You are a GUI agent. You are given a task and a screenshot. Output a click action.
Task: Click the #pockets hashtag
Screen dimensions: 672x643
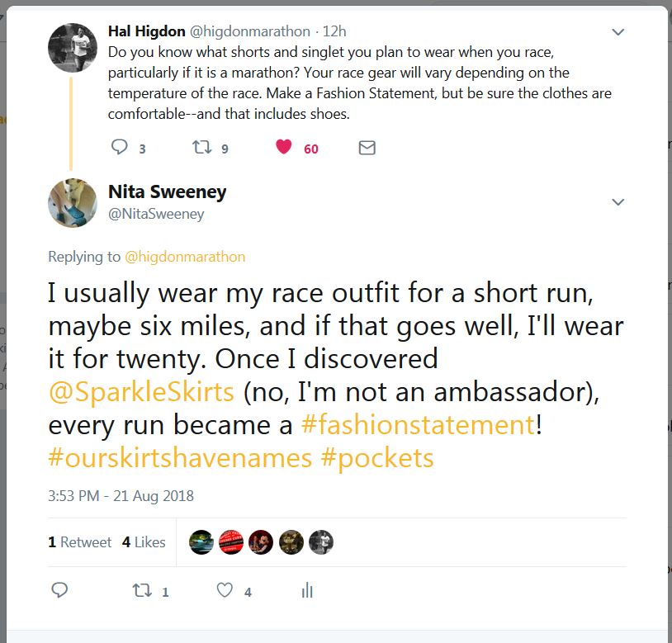[x=376, y=458]
